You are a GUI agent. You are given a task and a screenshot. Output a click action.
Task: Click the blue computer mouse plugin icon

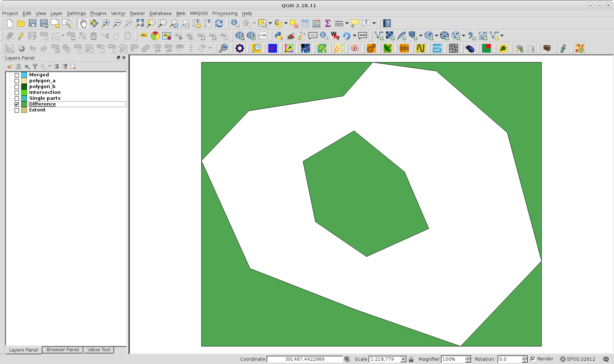tap(470, 48)
